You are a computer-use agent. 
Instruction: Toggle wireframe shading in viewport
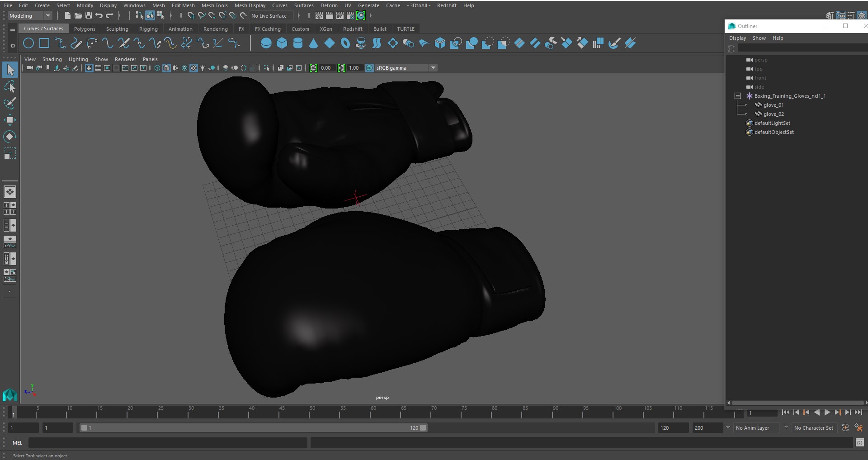click(x=157, y=68)
